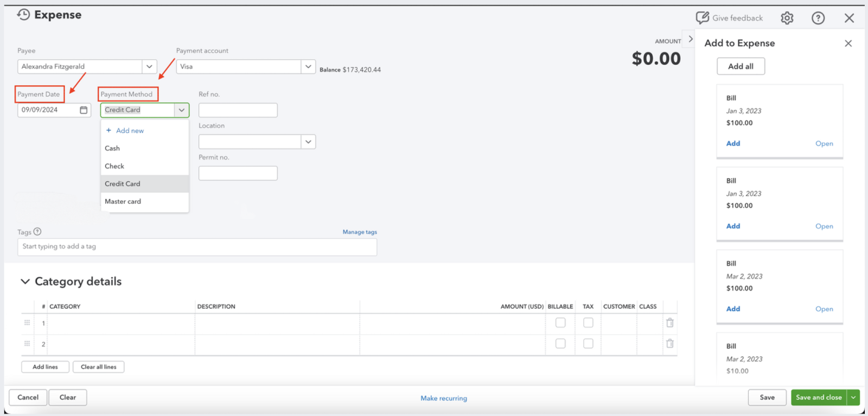Click the Balance $173,420.44 text
This screenshot has height=416, width=868.
[350, 69]
